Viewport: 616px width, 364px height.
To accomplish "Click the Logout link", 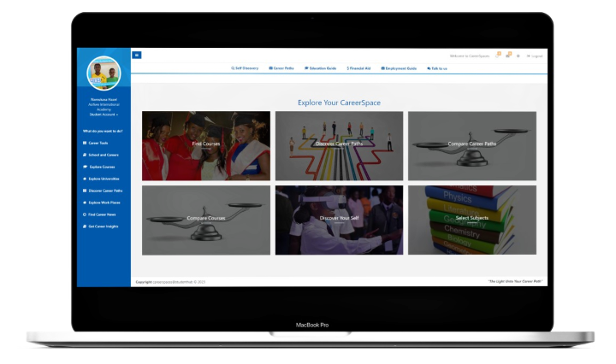I will 536,56.
